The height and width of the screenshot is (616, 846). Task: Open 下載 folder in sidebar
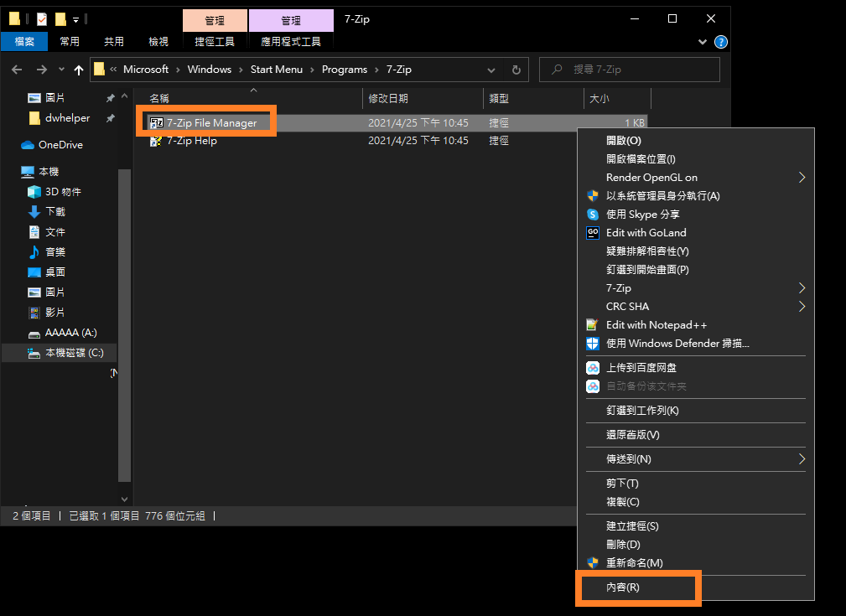(55, 212)
